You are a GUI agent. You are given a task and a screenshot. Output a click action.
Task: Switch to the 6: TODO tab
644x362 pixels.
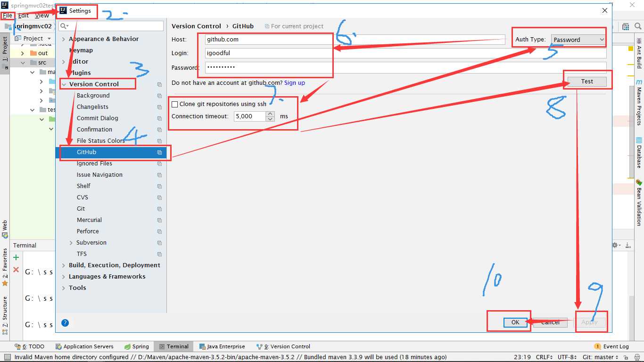click(29, 346)
